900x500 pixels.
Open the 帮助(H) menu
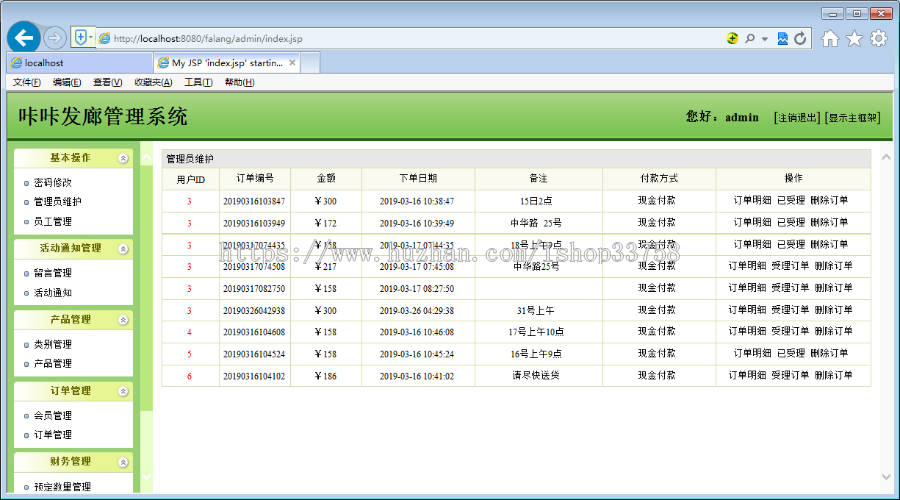239,82
